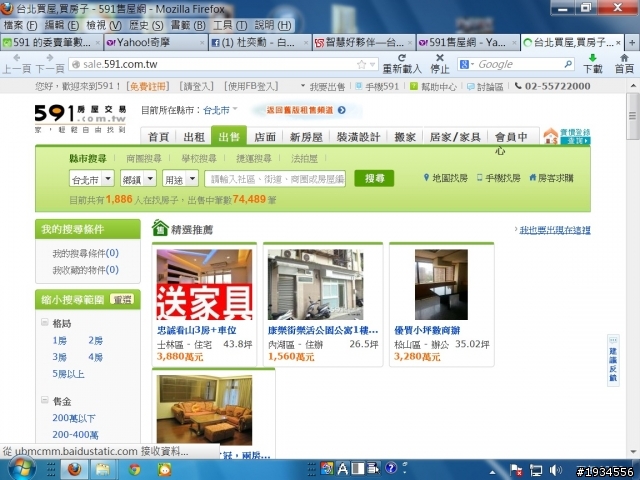The height and width of the screenshot is (480, 640).
Task: Open the 幫助中心 help center link
Action: [433, 87]
